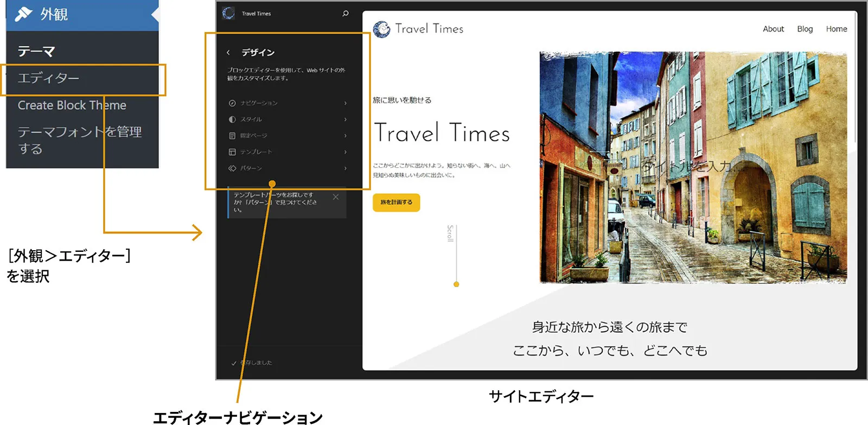868x425 pixels.
Task: Expand the スタイル row chevron
Action: 346,119
